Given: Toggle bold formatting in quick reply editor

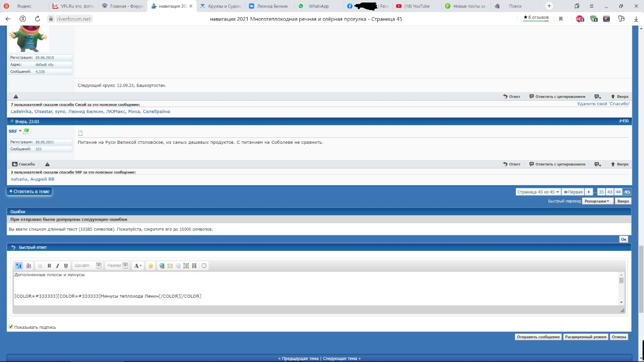Looking at the screenshot, I should 49,266.
